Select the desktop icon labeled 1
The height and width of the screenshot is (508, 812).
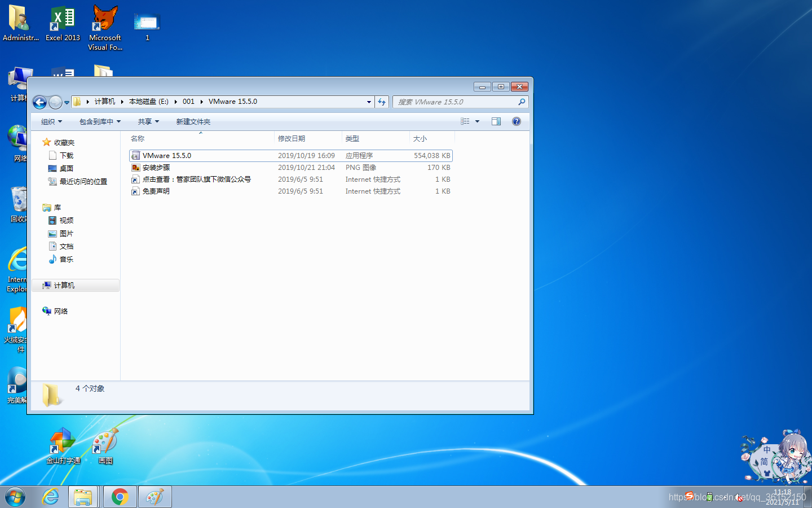(147, 26)
